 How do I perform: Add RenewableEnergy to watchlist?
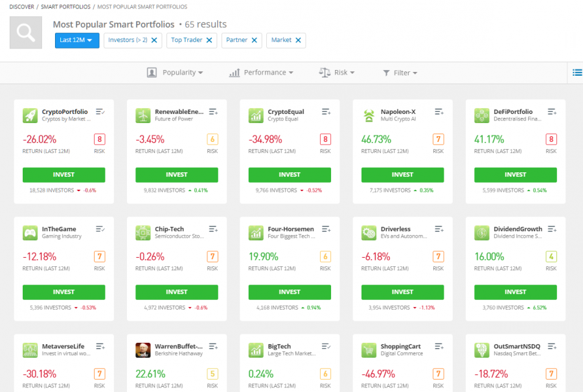(x=213, y=111)
